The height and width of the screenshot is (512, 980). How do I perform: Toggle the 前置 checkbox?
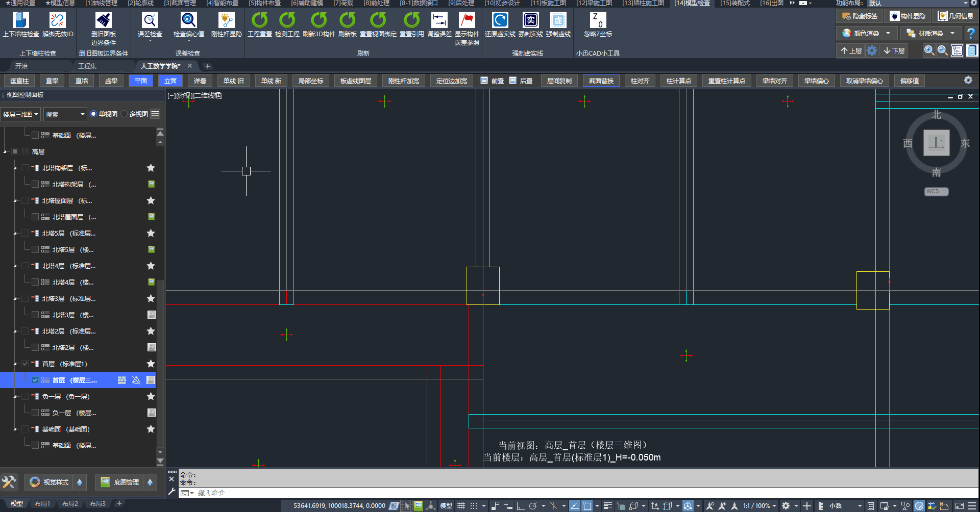point(484,81)
